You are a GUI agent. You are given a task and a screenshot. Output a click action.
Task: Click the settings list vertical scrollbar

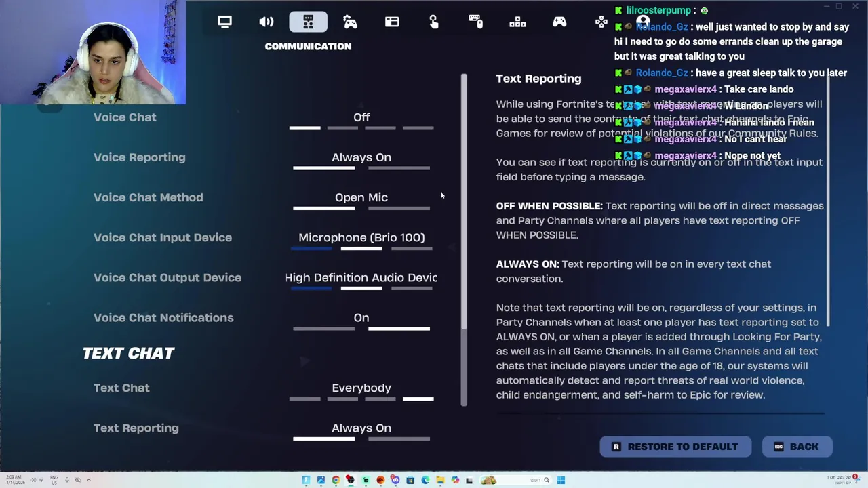[x=464, y=240]
